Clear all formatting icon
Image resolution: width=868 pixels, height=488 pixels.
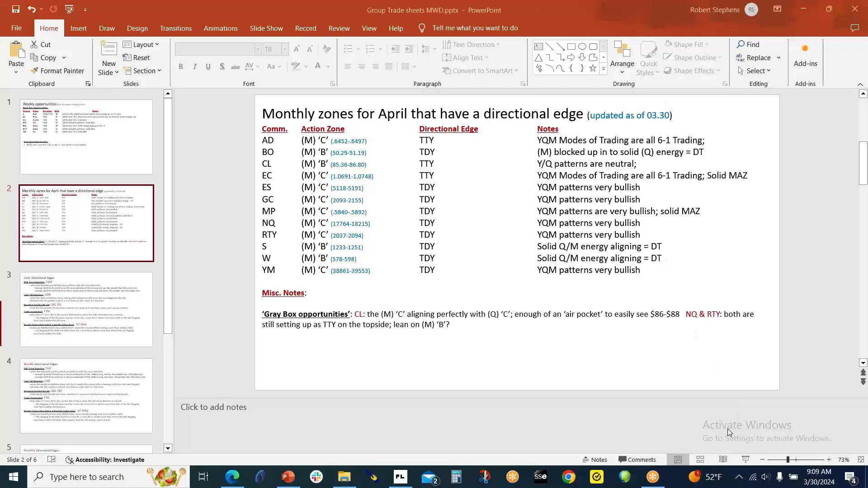(x=327, y=49)
